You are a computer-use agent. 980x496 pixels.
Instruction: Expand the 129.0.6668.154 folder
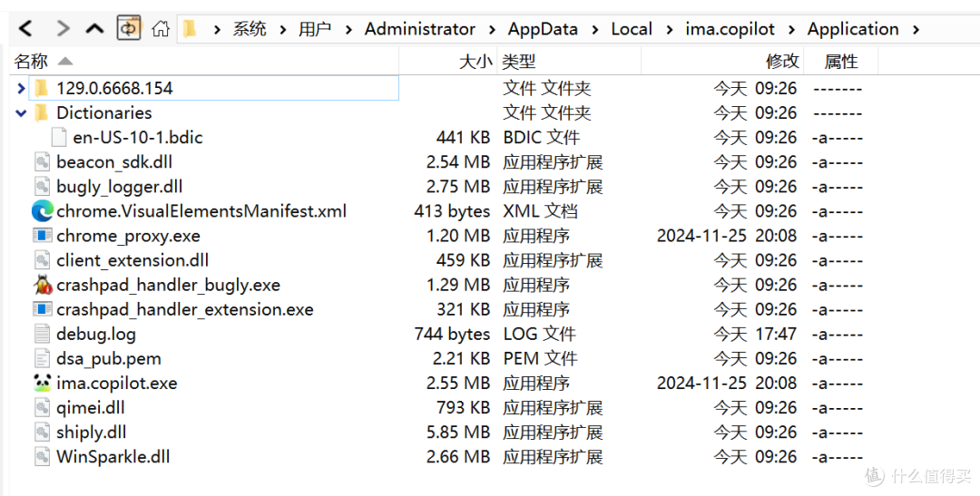(x=22, y=88)
